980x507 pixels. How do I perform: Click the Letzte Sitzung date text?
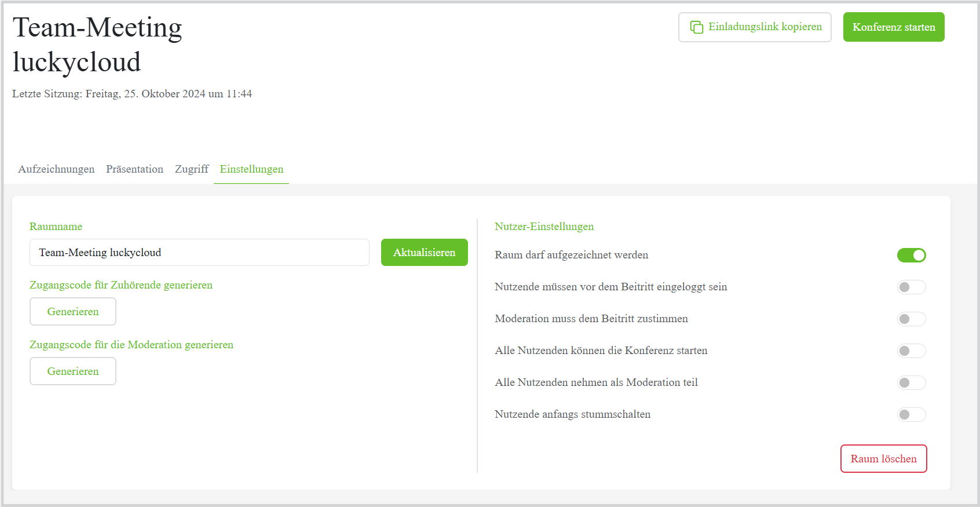click(132, 94)
